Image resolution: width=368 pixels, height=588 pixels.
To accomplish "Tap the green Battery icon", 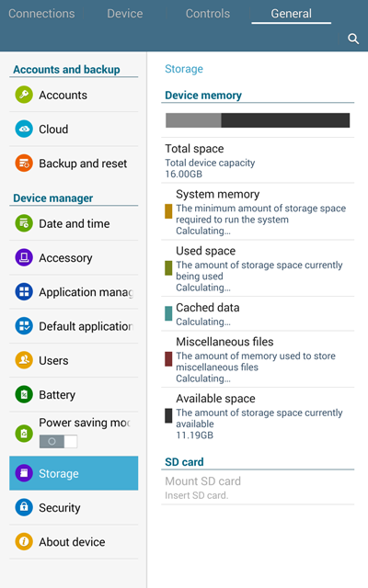I will click(x=24, y=394).
